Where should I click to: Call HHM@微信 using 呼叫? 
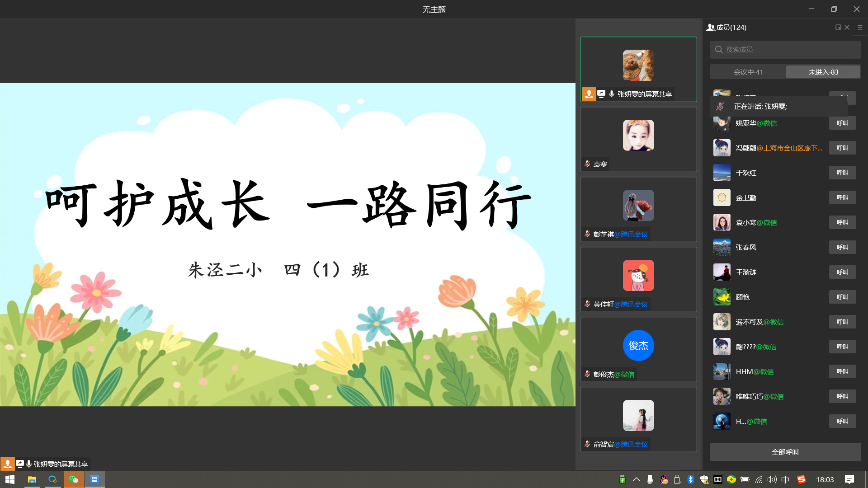click(x=842, y=372)
